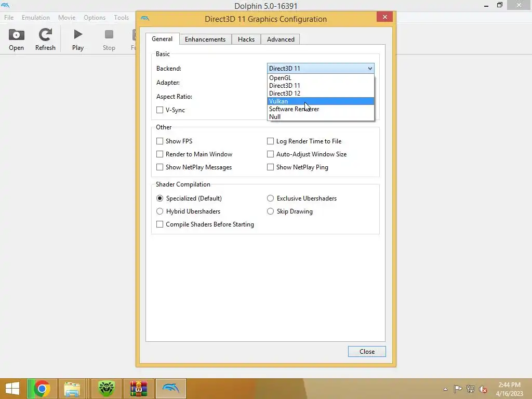Click the Dolphin logo in main title bar
Viewport: 532px width, 399px height.
(x=5, y=5)
